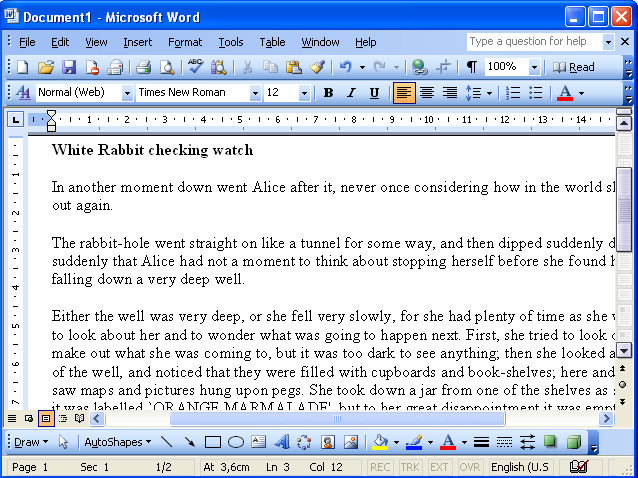The image size is (638, 478).
Task: Open the Format menu
Action: tap(185, 42)
